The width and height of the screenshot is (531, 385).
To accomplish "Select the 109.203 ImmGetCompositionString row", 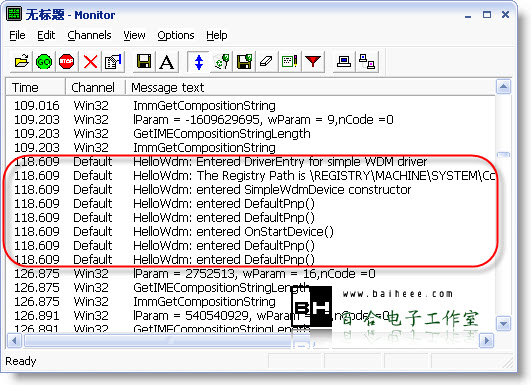I will point(251,147).
